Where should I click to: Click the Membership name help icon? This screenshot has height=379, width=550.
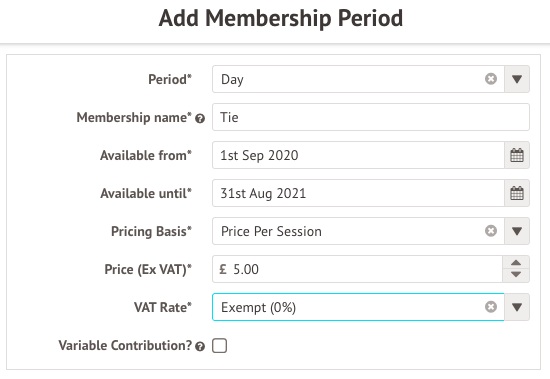200,119
